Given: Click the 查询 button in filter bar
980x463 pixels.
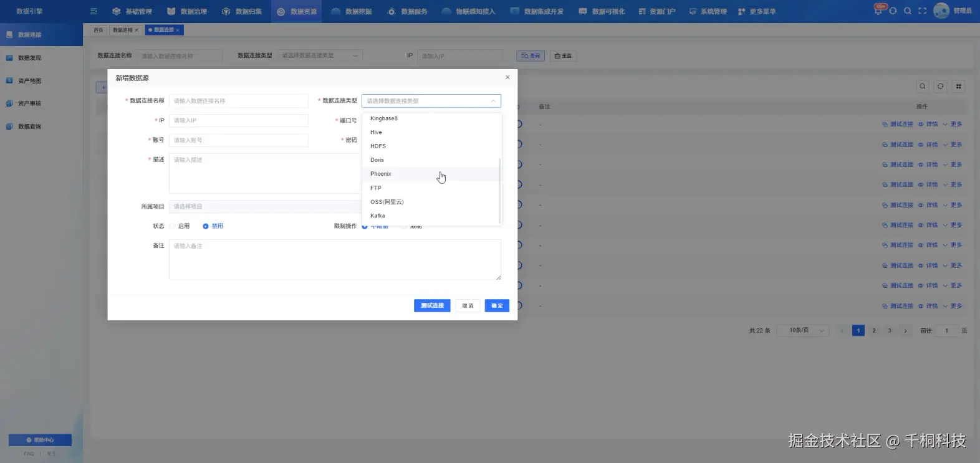Looking at the screenshot, I should (x=531, y=55).
